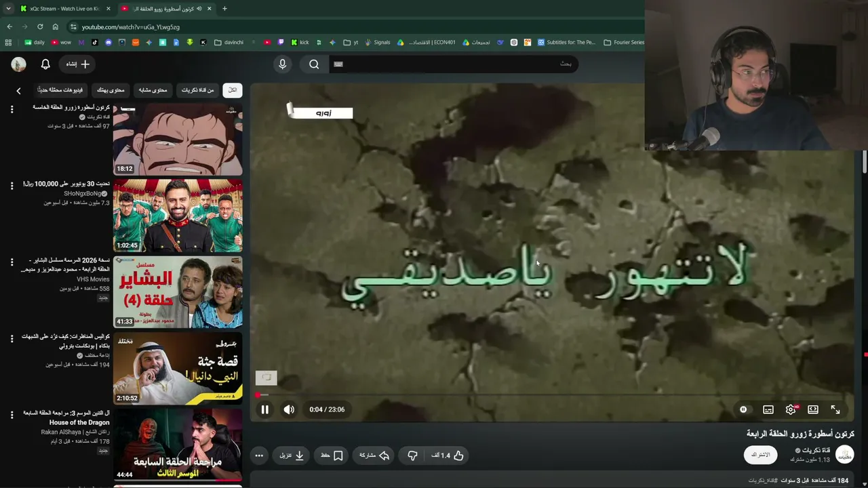
Task: View site information in the address bar
Action: point(73,27)
